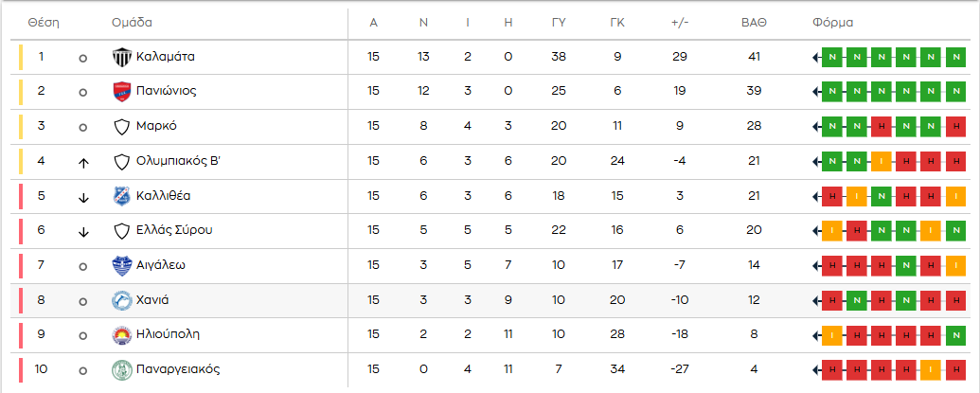Image resolution: width=980 pixels, height=393 pixels.
Task: Open the Ολυμπιακός Β' team link
Action: tap(178, 161)
